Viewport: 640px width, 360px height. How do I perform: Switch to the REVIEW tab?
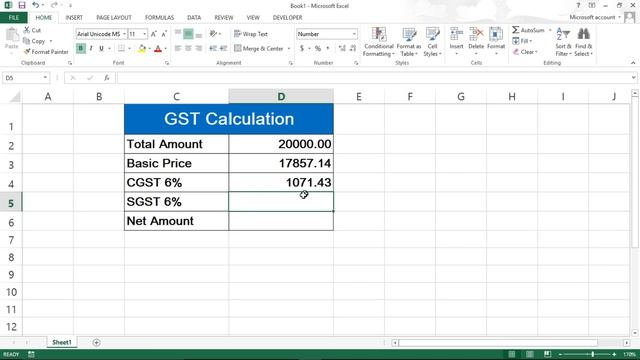click(224, 18)
